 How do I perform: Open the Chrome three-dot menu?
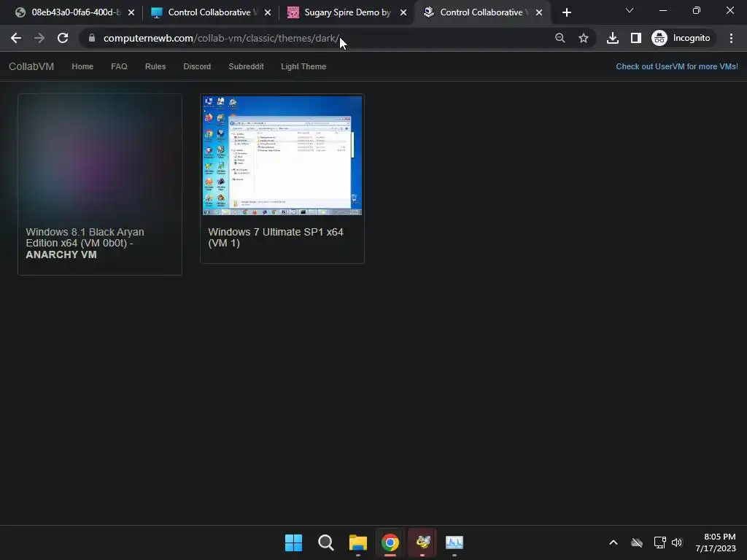[x=731, y=38]
